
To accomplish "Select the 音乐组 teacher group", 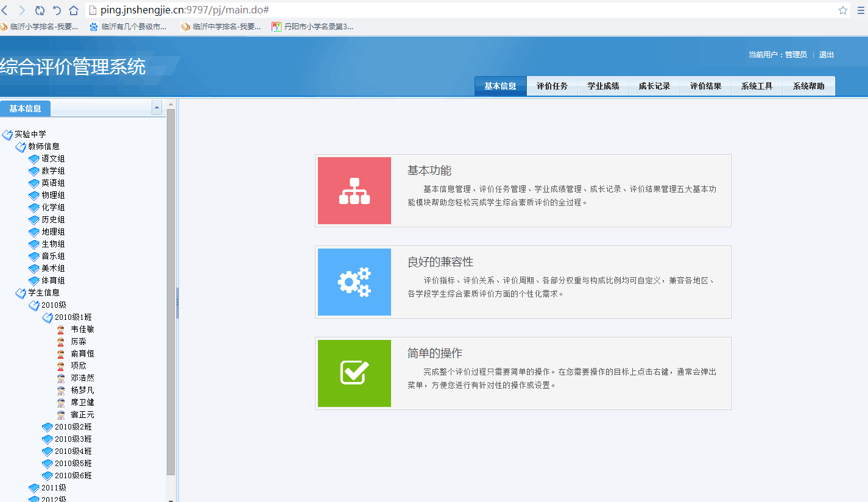I will click(53, 256).
